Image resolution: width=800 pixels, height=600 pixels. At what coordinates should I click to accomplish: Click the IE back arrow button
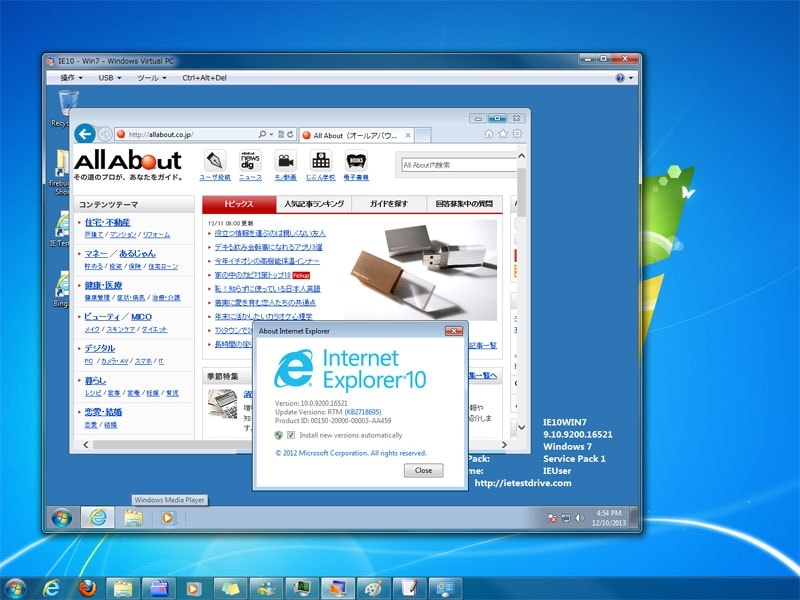[x=85, y=134]
